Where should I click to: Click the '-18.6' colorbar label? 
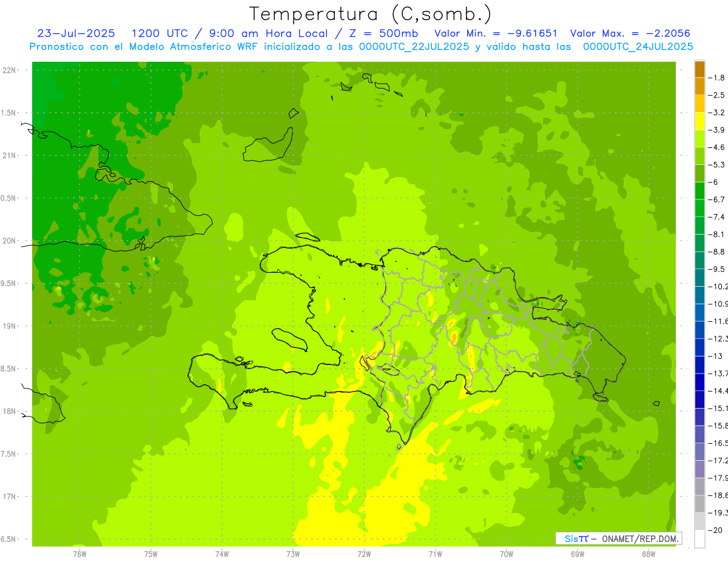coord(718,495)
